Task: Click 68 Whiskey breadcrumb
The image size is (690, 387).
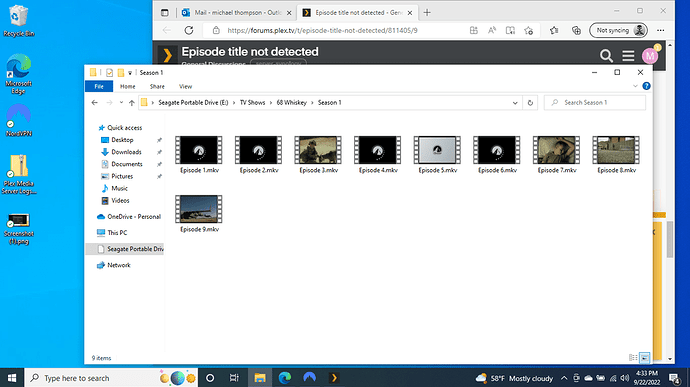Action: [291, 103]
